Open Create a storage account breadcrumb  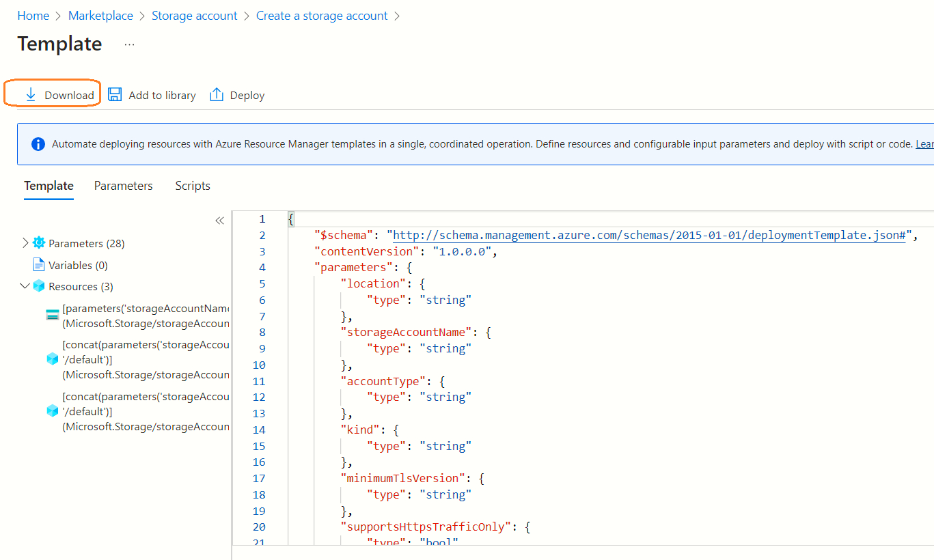point(322,16)
